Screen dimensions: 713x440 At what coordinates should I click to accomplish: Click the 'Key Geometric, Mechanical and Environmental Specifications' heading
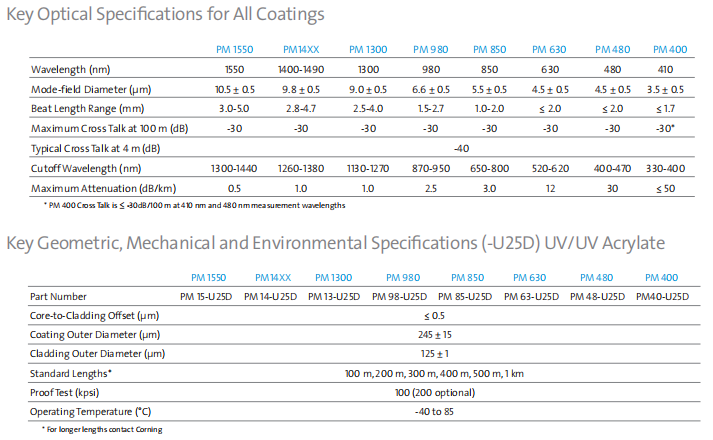pyautogui.click(x=336, y=243)
